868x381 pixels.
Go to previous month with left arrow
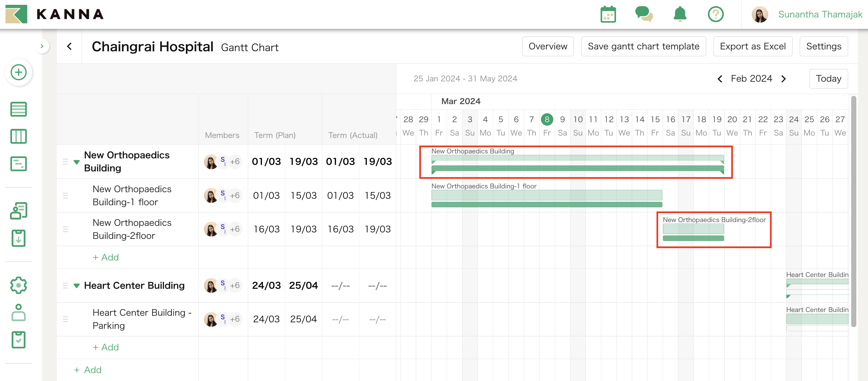coord(720,79)
